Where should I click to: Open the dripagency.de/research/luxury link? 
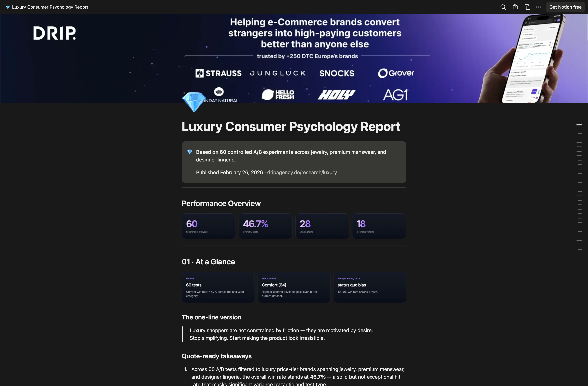tap(302, 172)
